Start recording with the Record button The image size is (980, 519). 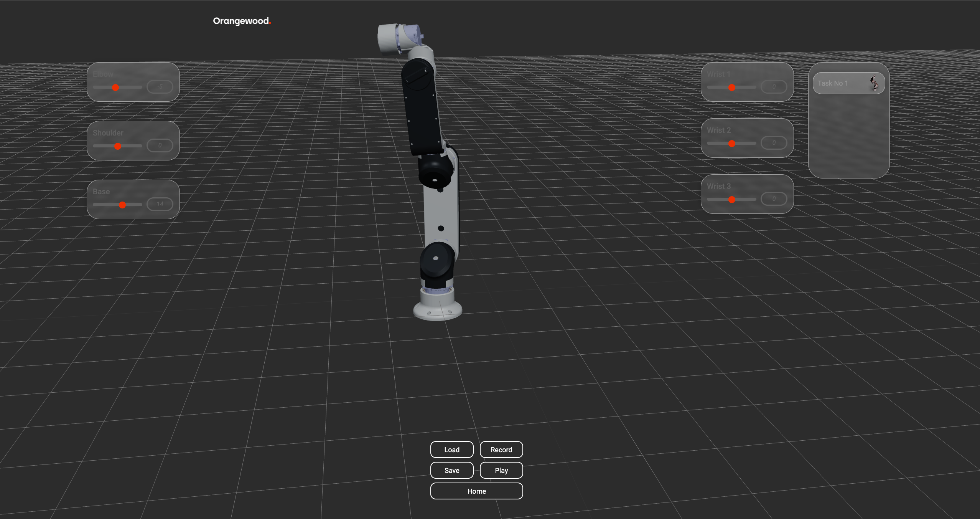501,450
